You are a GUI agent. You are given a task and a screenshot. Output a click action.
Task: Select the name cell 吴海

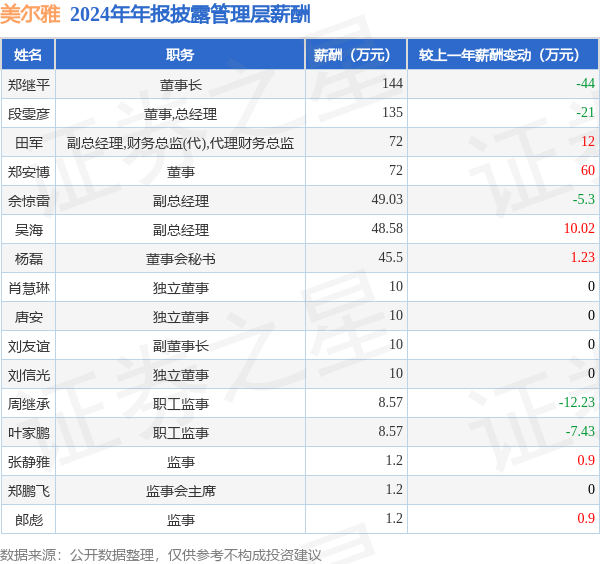[29, 230]
